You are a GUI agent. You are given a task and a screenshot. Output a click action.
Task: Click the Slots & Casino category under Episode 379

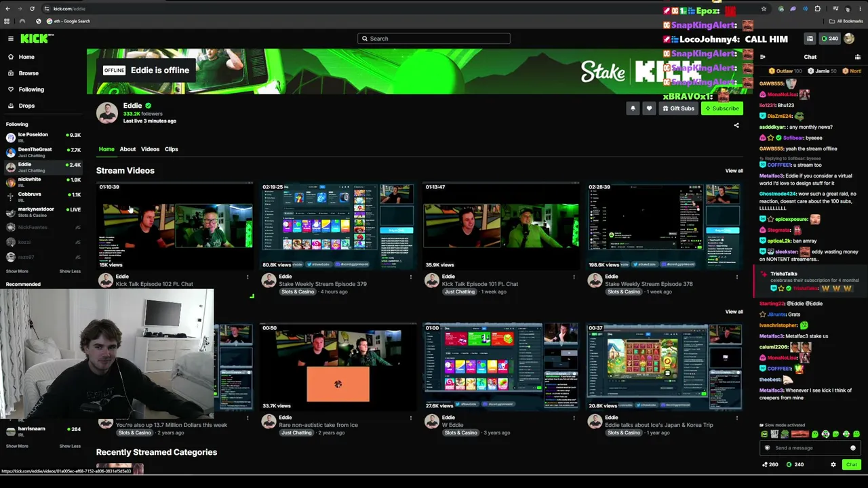(298, 292)
